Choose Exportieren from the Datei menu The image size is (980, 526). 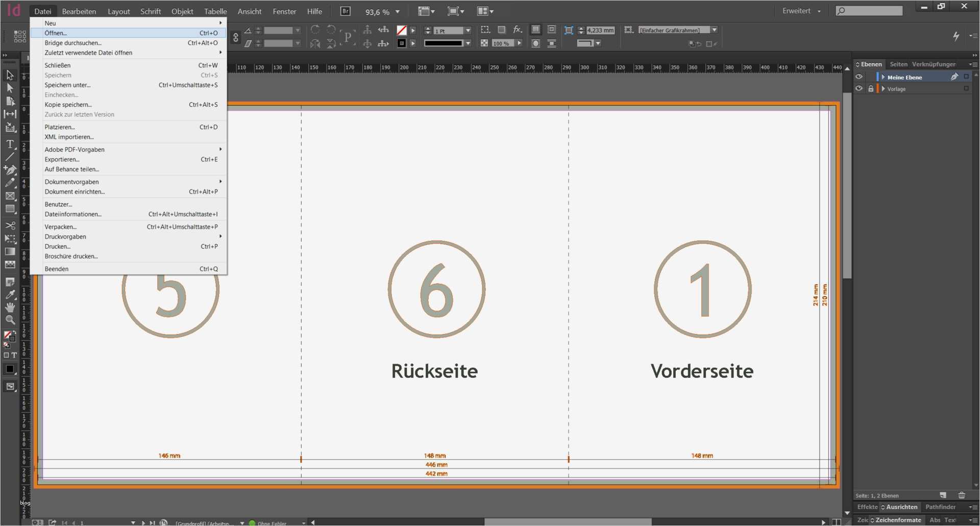pyautogui.click(x=62, y=159)
